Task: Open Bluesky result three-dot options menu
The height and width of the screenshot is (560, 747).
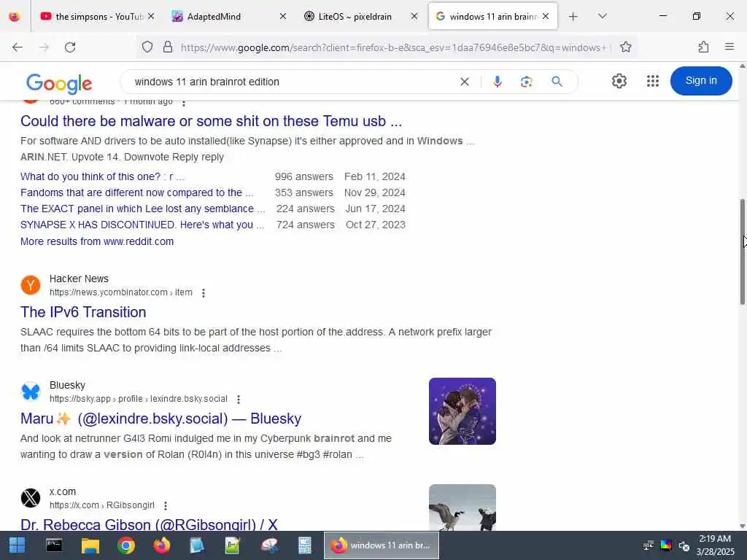Action: 239,399
